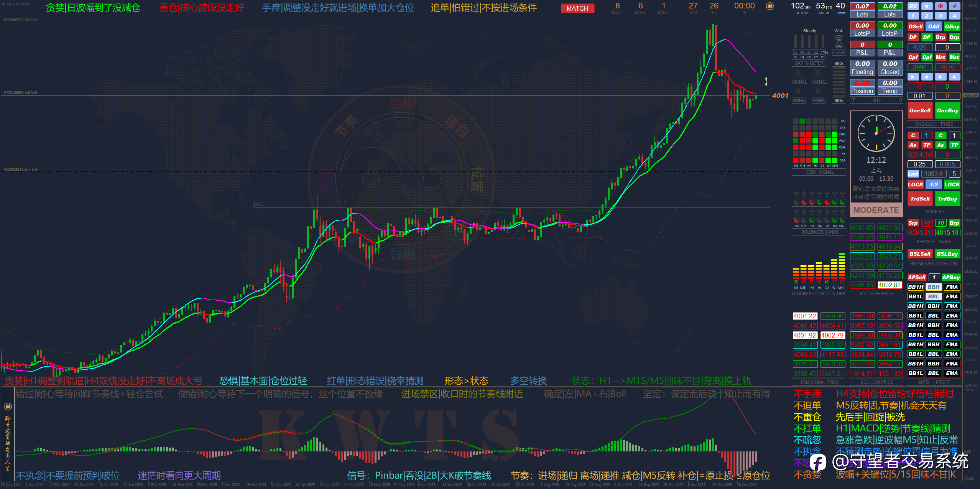Click the first play arrow below 3990
This screenshot has width=980, height=489.
(913, 77)
